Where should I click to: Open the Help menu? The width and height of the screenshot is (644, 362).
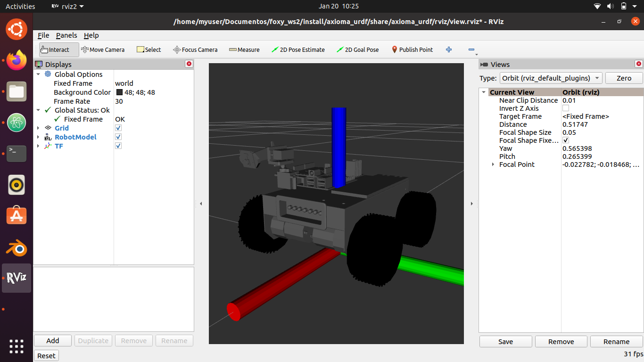91,35
